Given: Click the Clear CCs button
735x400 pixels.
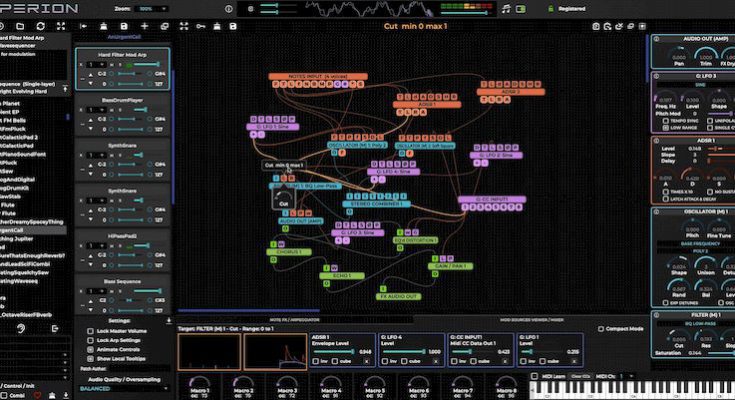Looking at the screenshot, I should [582, 376].
